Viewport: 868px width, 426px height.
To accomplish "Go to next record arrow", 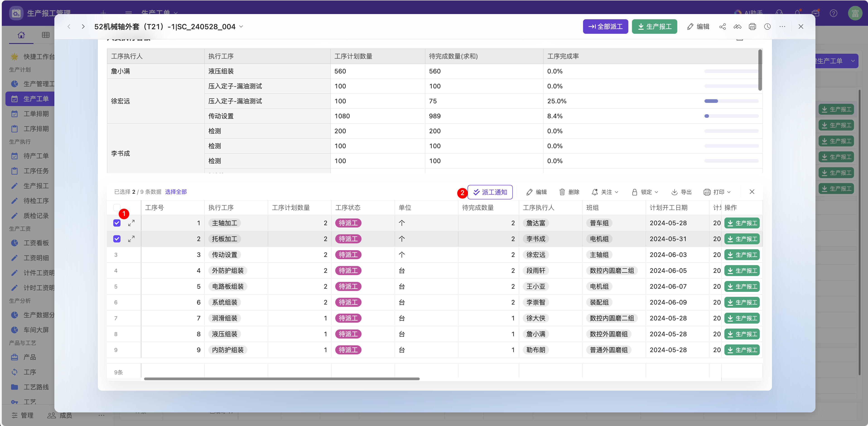I will tap(83, 27).
